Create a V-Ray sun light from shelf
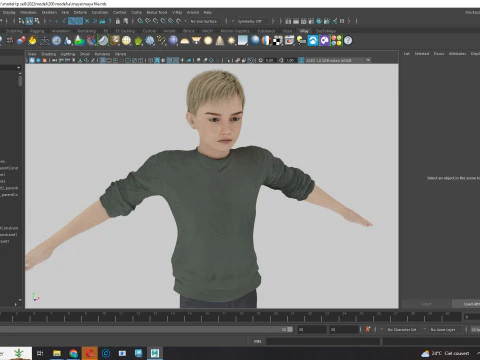 231,41
